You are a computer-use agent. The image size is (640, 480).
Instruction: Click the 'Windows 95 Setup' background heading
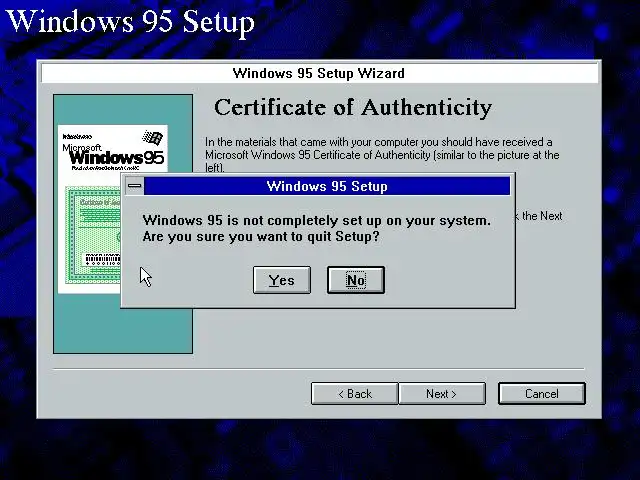tap(131, 22)
